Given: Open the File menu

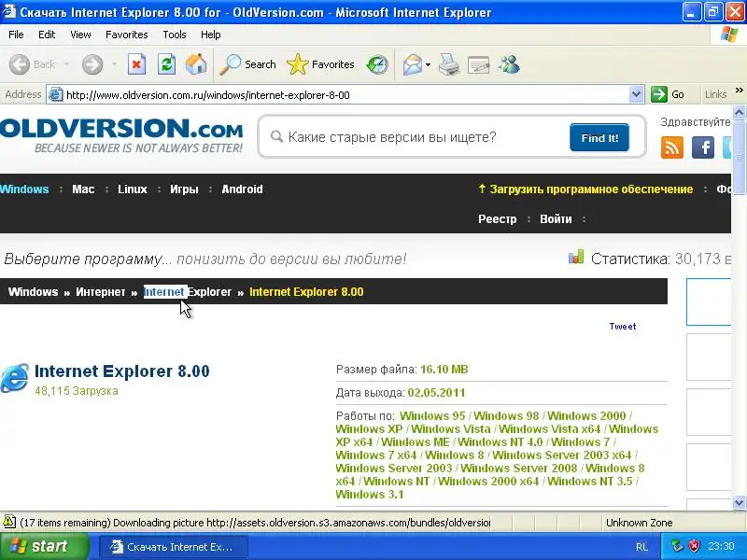Looking at the screenshot, I should click(16, 35).
